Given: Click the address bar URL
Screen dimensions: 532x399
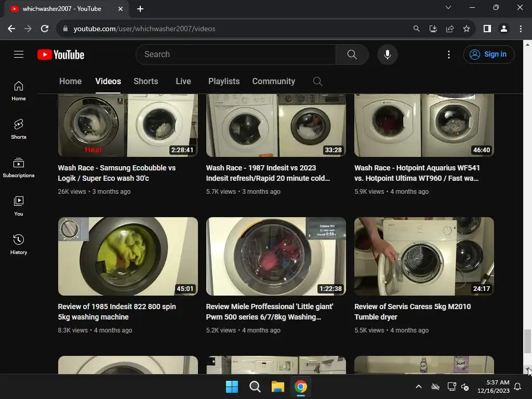Looking at the screenshot, I should [x=144, y=29].
